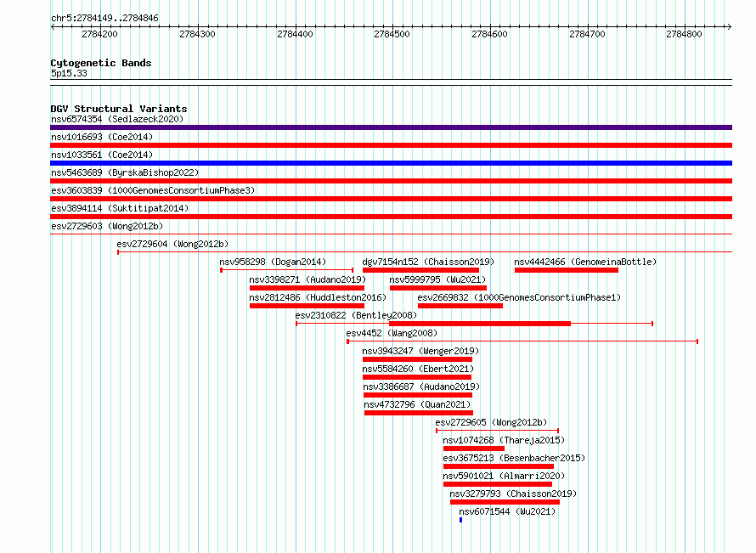The image size is (756, 553).
Task: Select the 5p15.33 band label
Action: (69, 73)
